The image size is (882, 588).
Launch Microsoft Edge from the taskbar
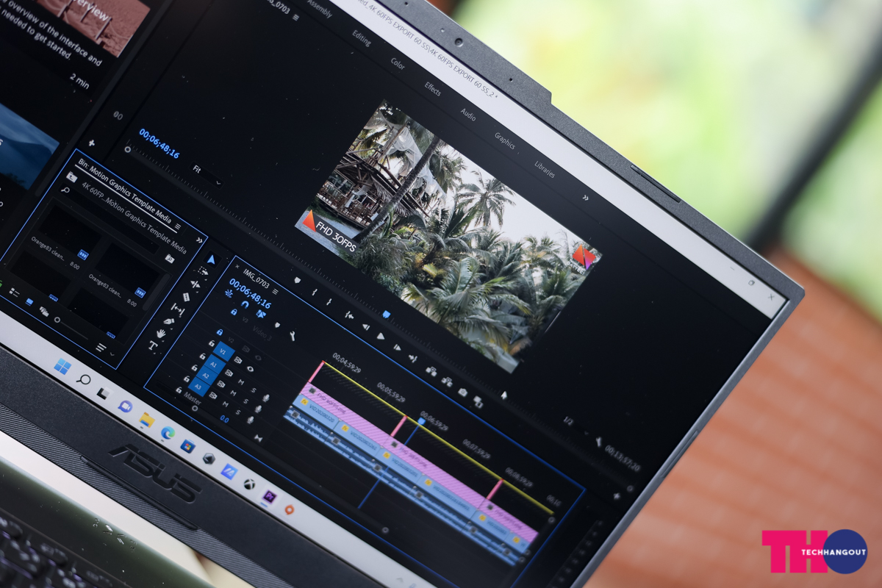[x=167, y=433]
